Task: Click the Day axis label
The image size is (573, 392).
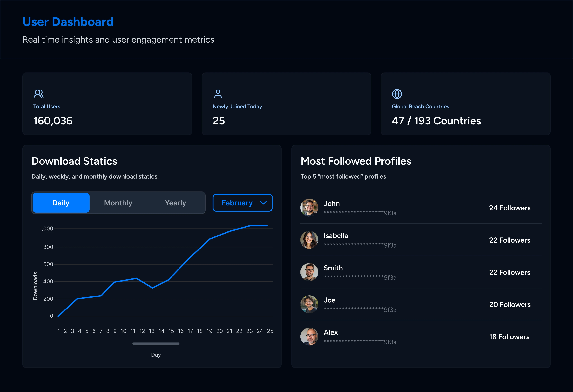Action: coord(156,355)
